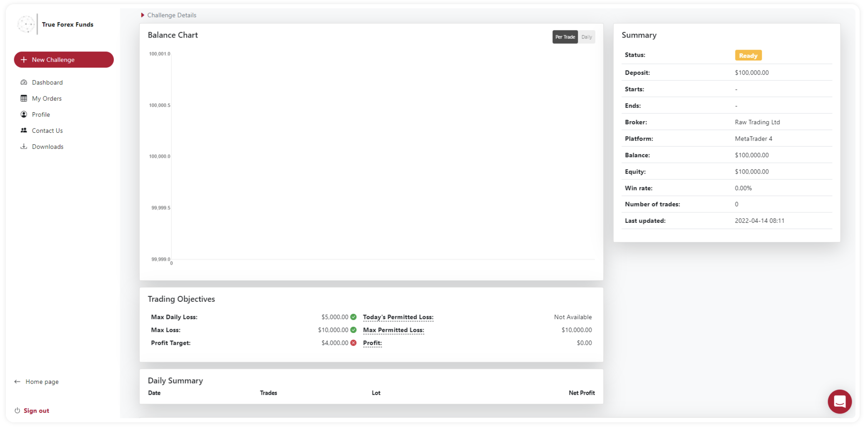
Task: Click the plus icon in New Challenge
Action: tap(24, 60)
